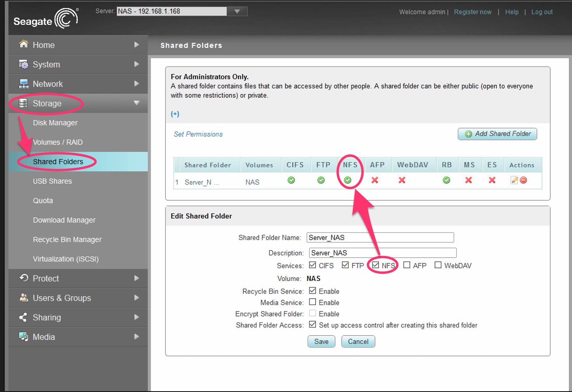Enable the AFP service checkbox
The width and height of the screenshot is (572, 392).
407,265
